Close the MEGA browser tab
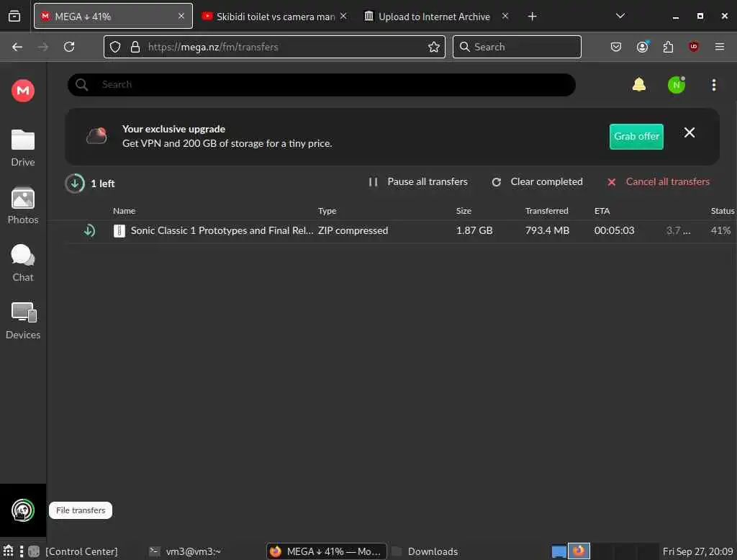The width and height of the screenshot is (737, 560). tap(181, 16)
